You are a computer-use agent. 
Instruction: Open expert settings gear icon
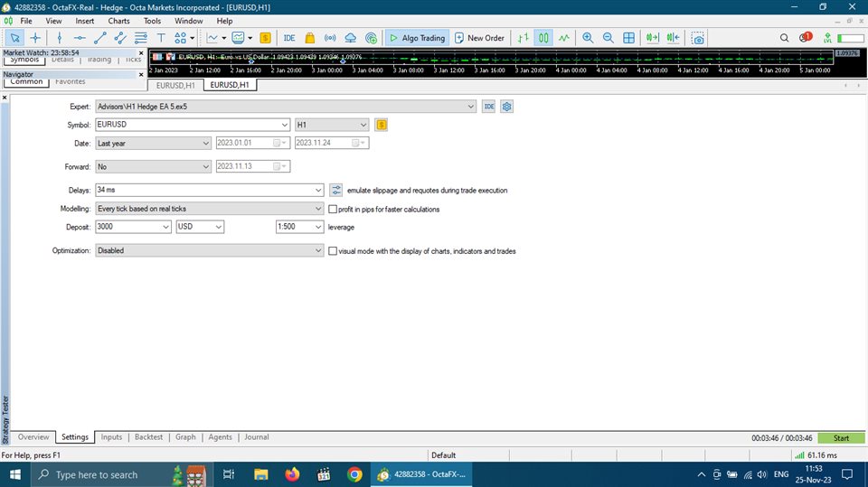point(506,107)
